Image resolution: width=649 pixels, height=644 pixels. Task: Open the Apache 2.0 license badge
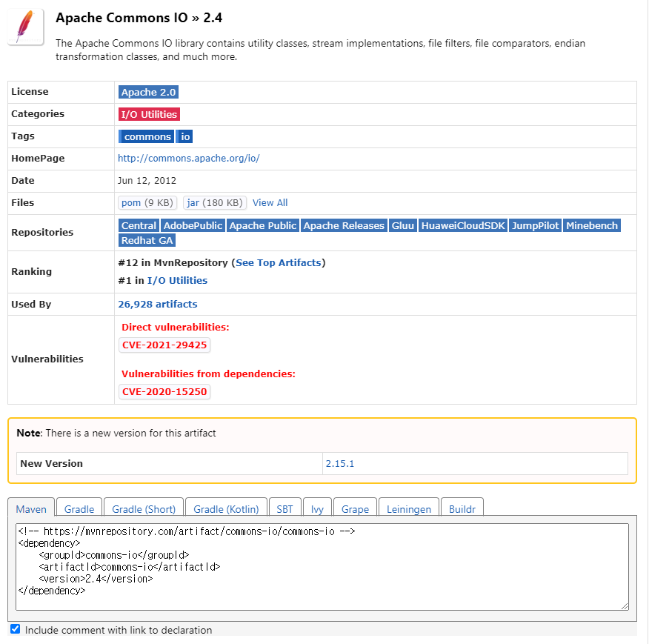coord(148,92)
